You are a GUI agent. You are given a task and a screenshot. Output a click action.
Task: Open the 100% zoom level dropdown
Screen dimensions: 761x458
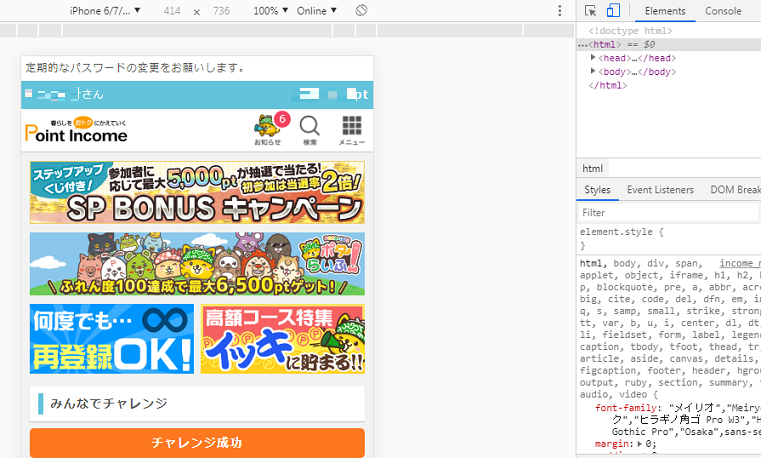[270, 11]
